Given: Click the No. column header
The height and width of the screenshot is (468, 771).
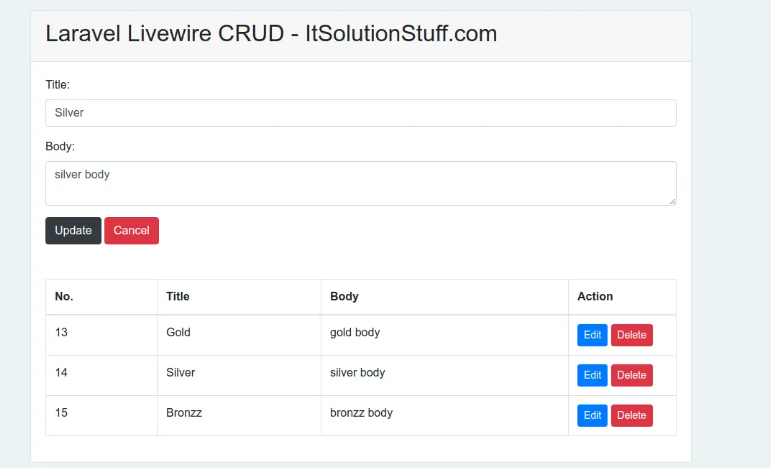Looking at the screenshot, I should (x=64, y=297).
